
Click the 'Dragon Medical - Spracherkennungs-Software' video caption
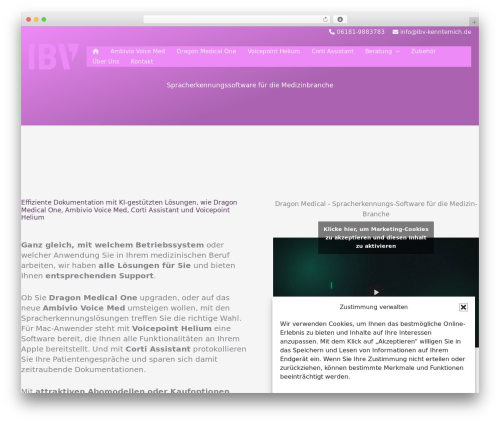tap(376, 209)
